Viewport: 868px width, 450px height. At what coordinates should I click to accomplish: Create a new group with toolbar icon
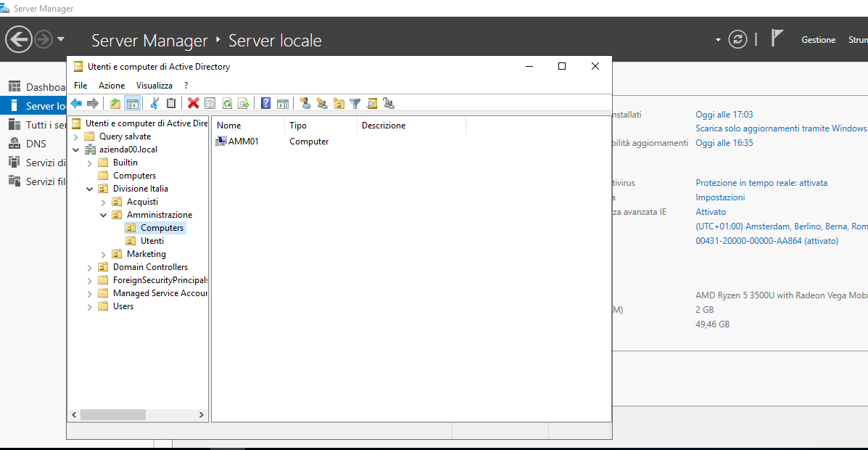[x=322, y=103]
